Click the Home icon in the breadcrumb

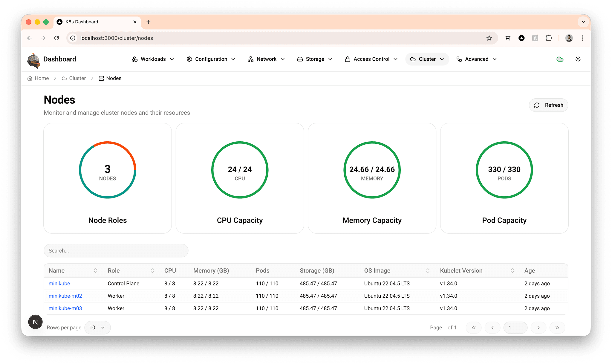point(30,78)
